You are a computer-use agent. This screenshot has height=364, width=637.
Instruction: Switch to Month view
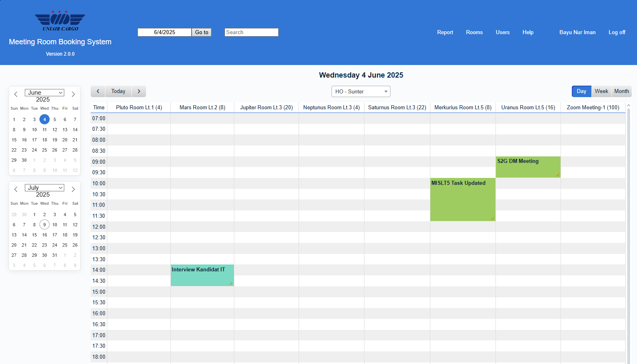621,91
